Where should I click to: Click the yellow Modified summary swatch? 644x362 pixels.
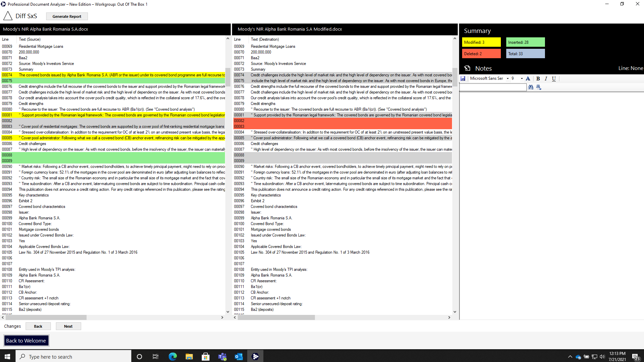pyautogui.click(x=481, y=42)
